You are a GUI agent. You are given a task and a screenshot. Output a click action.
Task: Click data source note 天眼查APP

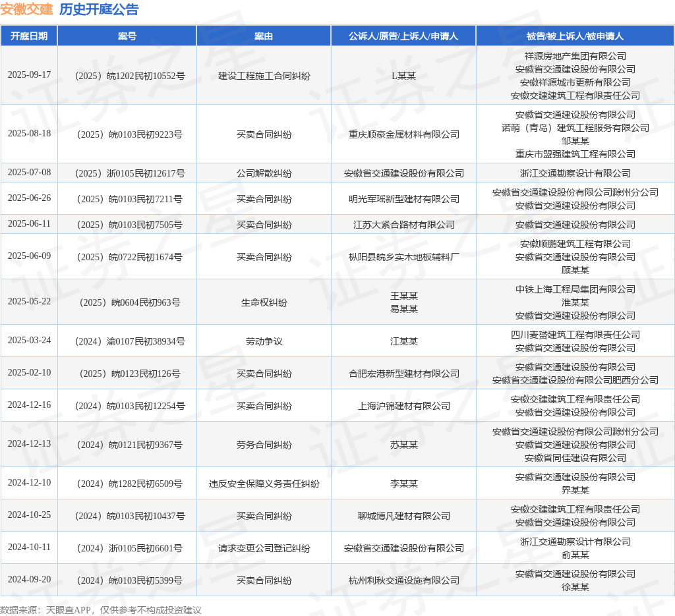pyautogui.click(x=68, y=610)
